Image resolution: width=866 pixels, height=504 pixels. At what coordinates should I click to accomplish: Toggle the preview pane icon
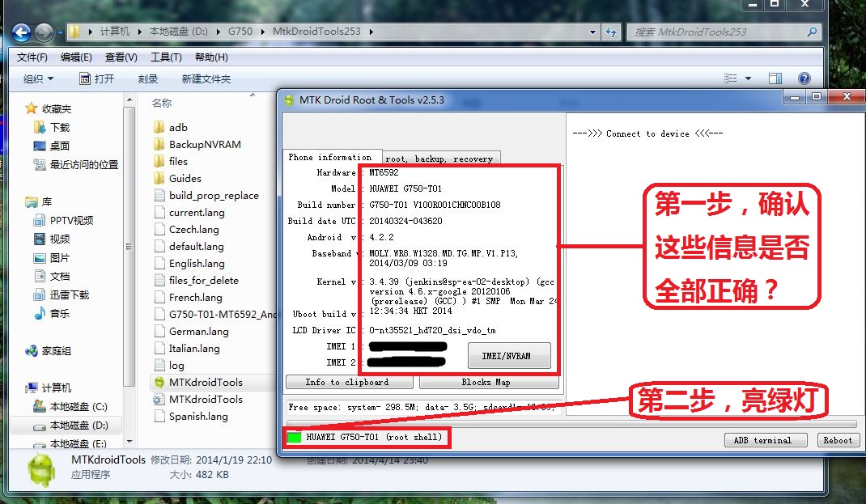click(x=775, y=78)
